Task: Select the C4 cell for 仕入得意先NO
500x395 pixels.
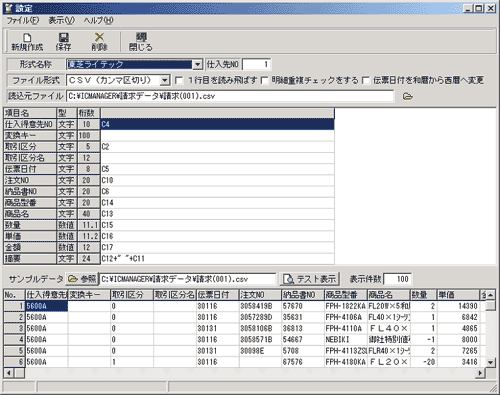Action: [x=217, y=124]
